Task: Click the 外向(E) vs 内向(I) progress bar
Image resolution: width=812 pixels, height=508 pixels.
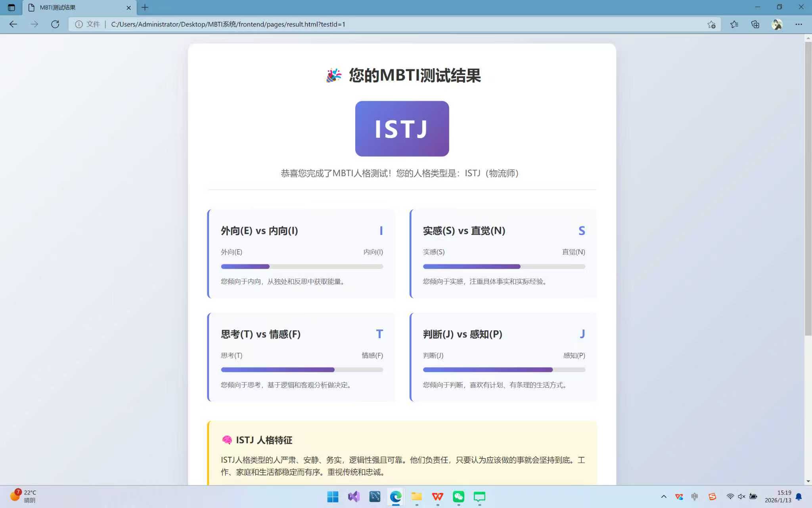Action: point(302,266)
